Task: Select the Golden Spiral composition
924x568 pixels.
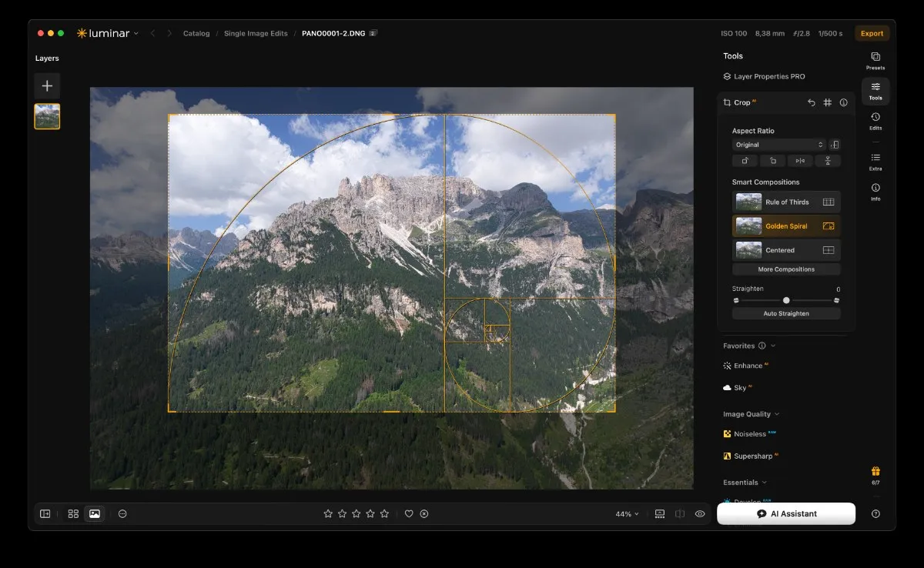Action: pos(786,226)
